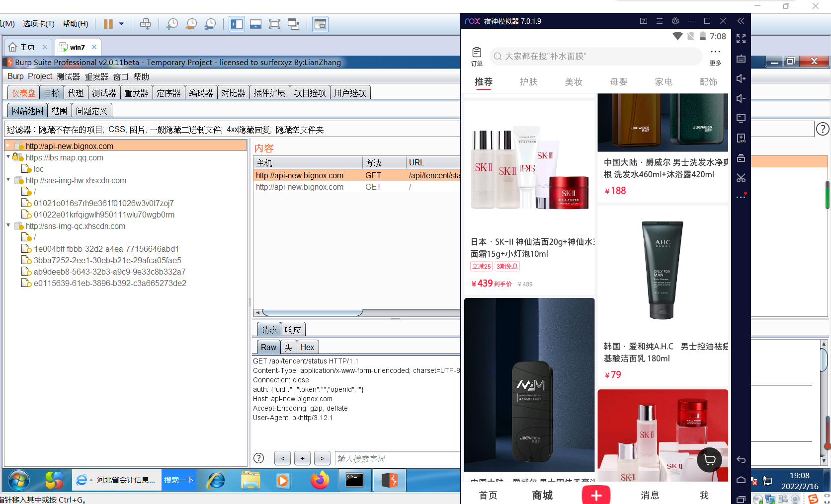Click the VMware unity mode icon

(x=294, y=24)
